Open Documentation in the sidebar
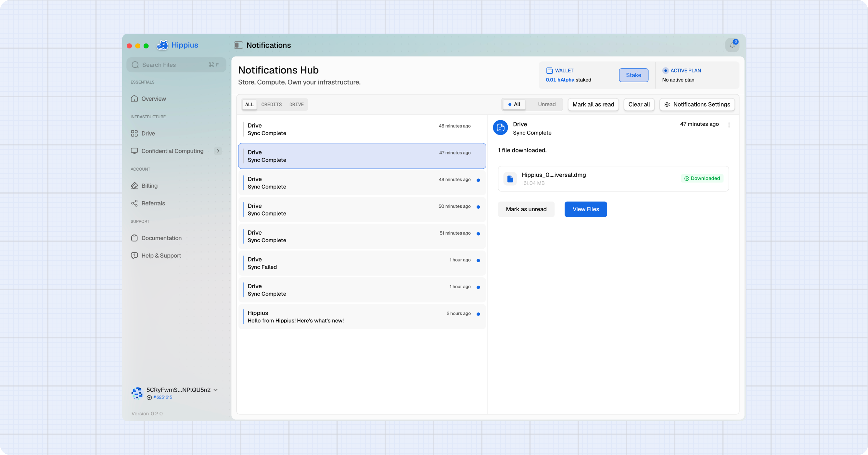This screenshot has width=868, height=455. pyautogui.click(x=176, y=238)
